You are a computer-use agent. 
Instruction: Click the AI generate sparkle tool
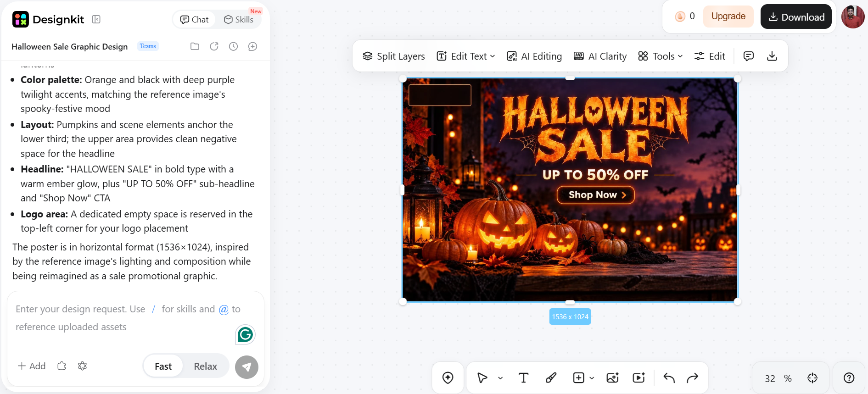448,377
